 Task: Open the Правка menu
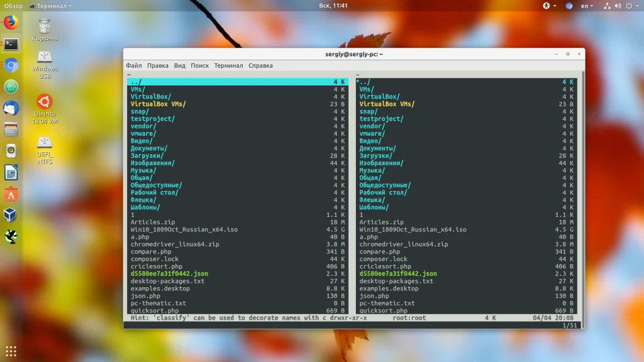pos(158,65)
